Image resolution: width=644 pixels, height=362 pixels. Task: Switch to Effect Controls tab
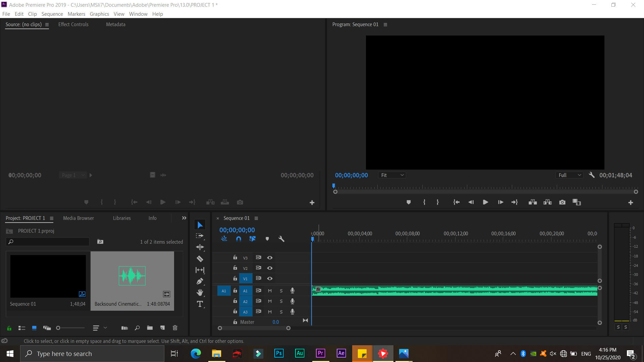(x=73, y=24)
